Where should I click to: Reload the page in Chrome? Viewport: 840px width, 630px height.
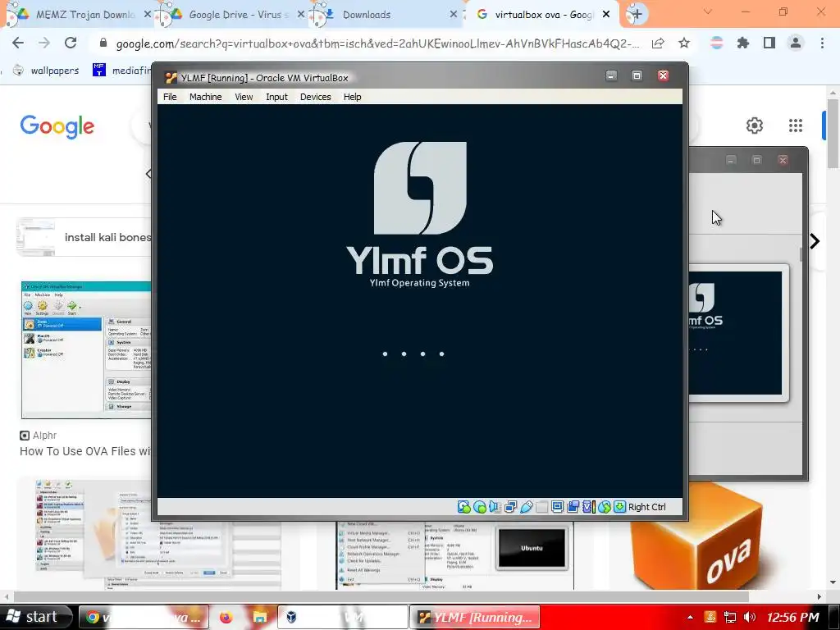tap(71, 43)
